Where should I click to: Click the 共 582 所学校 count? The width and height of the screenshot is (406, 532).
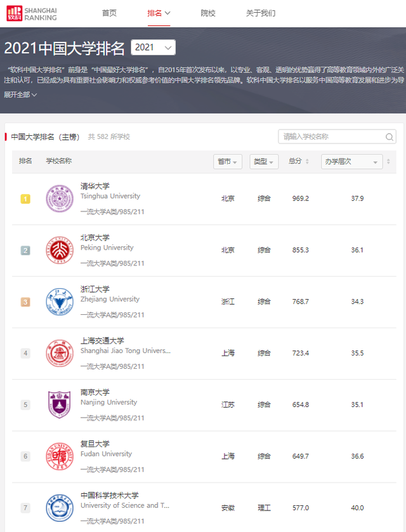[108, 136]
